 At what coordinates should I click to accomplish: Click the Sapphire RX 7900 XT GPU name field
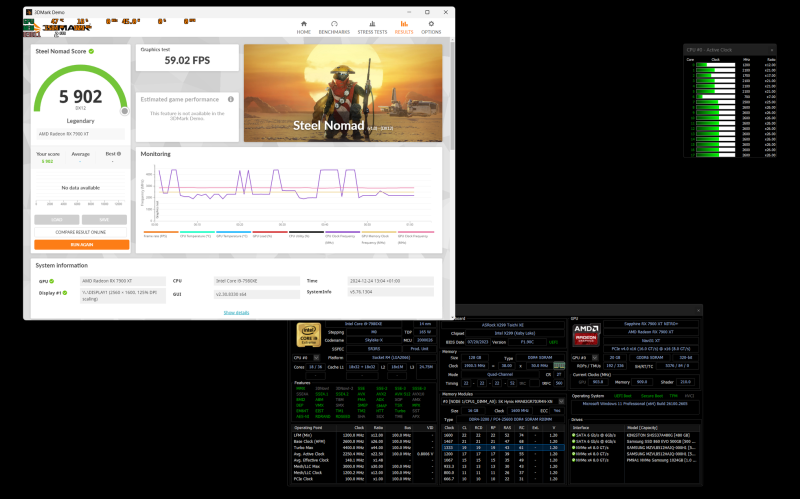(x=650, y=324)
